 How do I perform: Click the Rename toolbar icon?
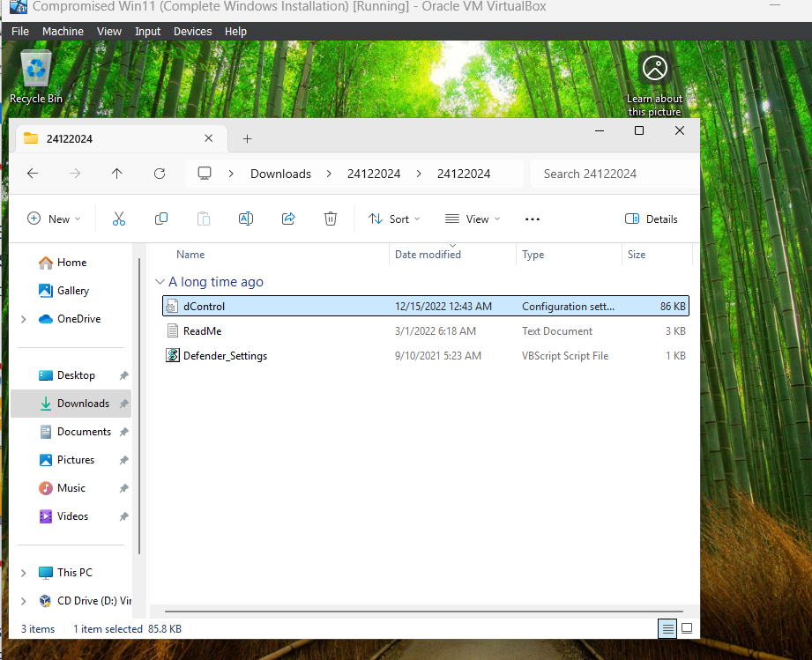246,219
